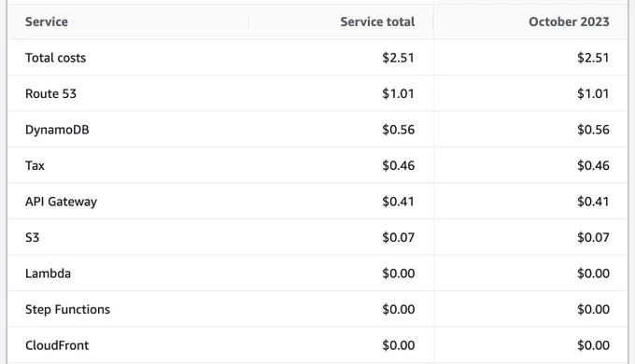Click Total costs service total $2.51

[x=398, y=58]
